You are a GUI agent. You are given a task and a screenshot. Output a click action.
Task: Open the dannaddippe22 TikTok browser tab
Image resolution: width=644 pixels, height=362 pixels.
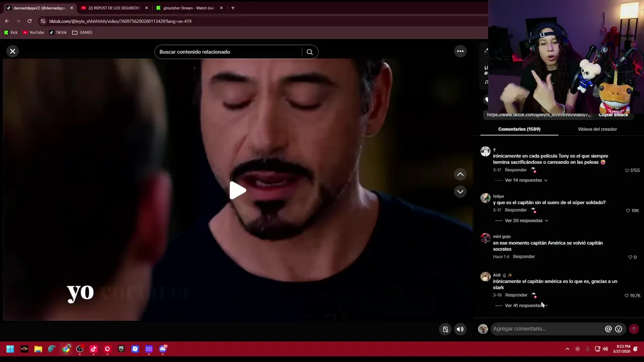[x=39, y=8]
